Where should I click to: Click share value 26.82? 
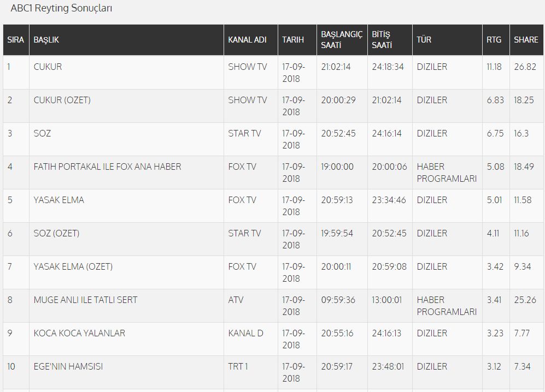[525, 67]
